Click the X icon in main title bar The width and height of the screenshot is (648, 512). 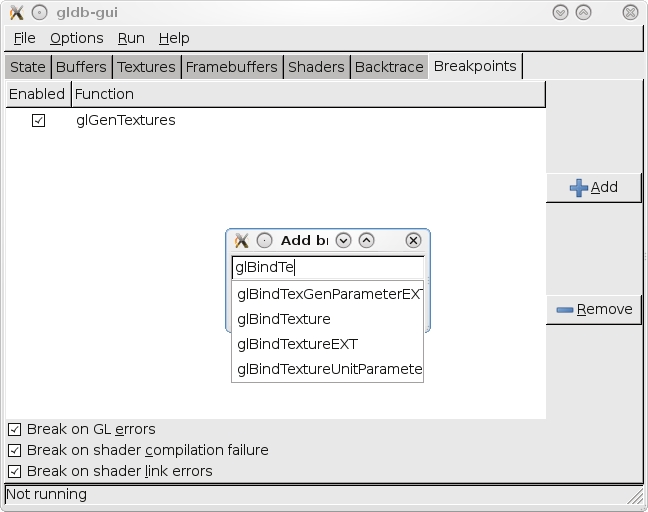pos(16,12)
